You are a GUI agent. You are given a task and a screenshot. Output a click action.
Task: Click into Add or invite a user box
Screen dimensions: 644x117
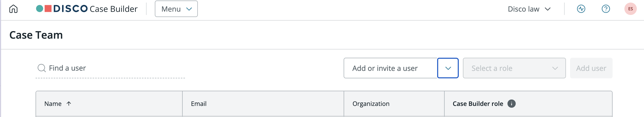tap(391, 68)
